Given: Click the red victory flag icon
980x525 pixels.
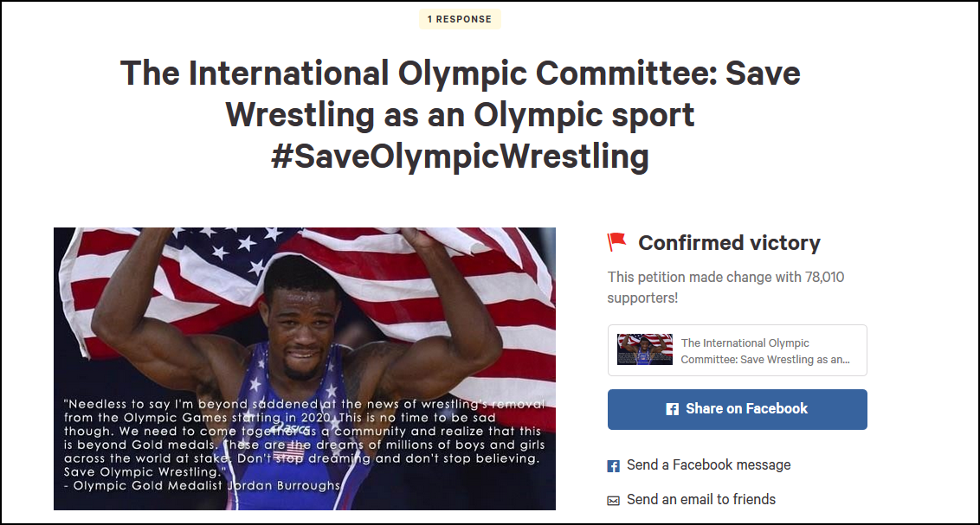Looking at the screenshot, I should tap(616, 242).
